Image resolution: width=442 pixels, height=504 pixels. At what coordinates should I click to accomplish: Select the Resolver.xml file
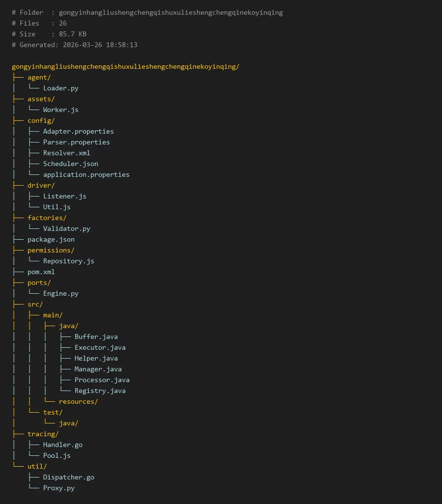pos(66,153)
